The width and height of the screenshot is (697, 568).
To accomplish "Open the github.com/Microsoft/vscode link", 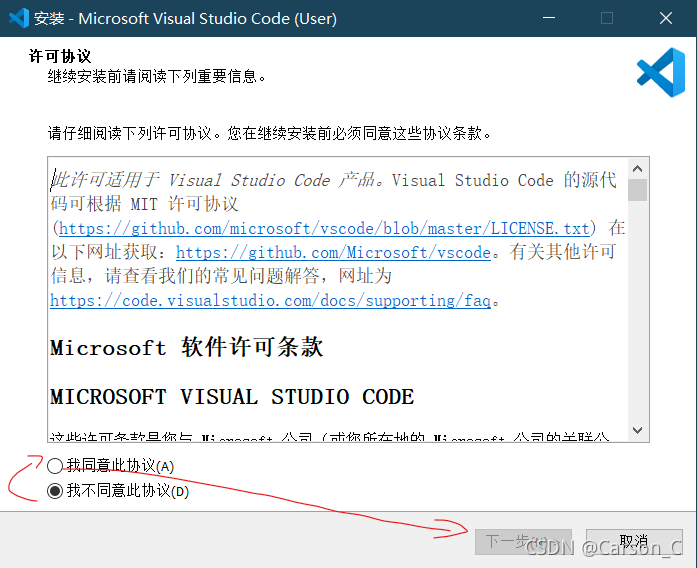I will click(x=333, y=252).
